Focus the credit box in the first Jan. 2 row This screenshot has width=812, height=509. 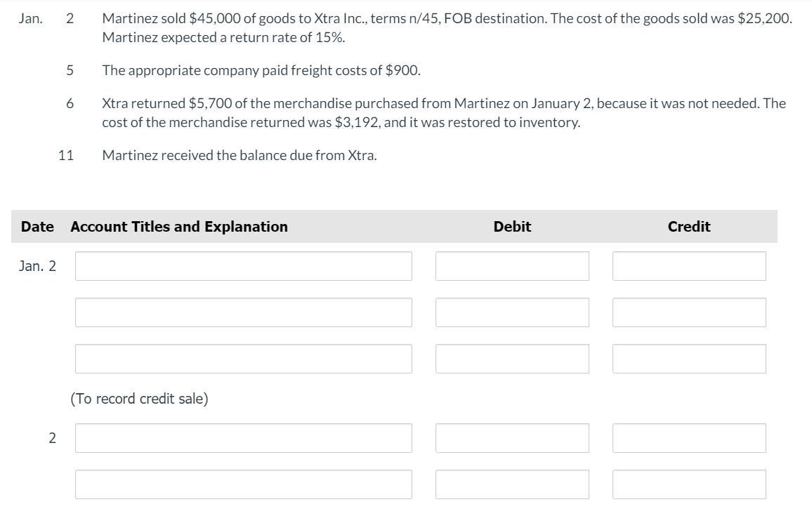[689, 266]
